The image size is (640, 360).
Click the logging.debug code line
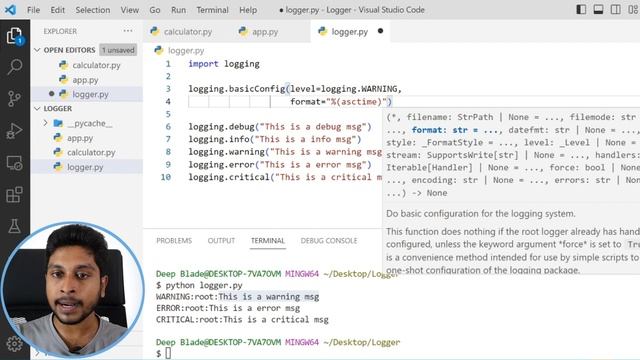click(x=280, y=127)
